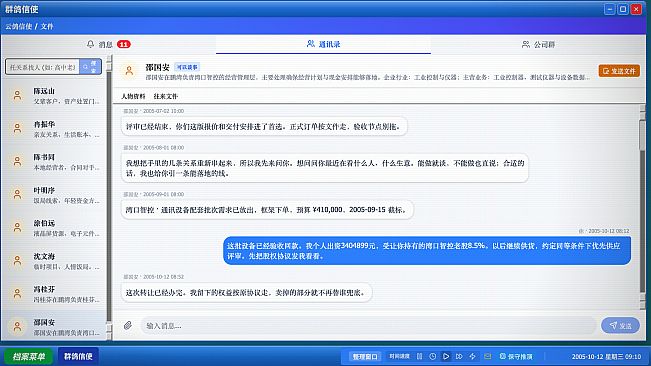This screenshot has width=651, height=366.
Task: Click the mail envelope tray icon
Action: 487,356
